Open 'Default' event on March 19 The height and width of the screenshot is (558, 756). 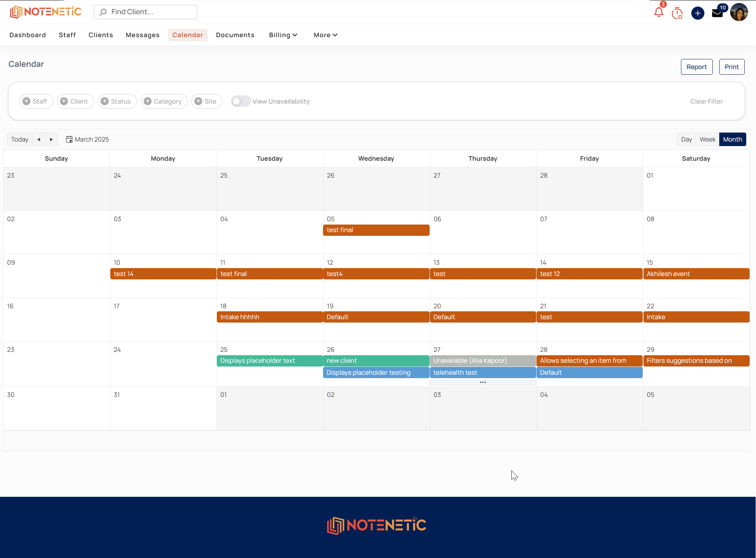tap(376, 317)
